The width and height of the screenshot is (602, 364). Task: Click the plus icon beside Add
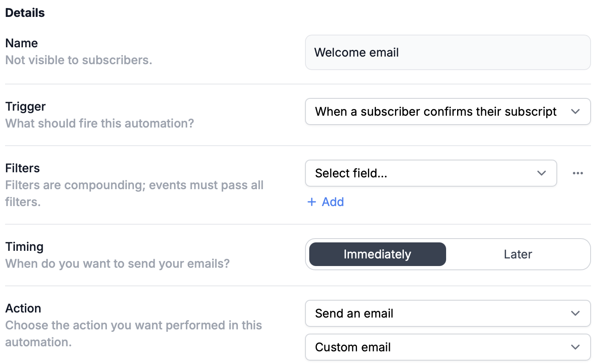(312, 202)
